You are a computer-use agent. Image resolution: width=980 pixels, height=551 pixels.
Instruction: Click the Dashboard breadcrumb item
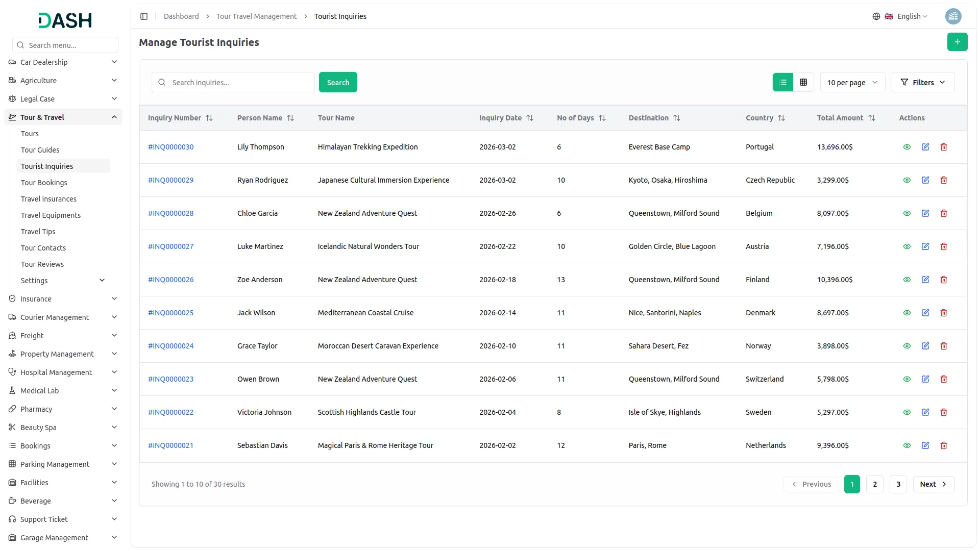point(181,16)
